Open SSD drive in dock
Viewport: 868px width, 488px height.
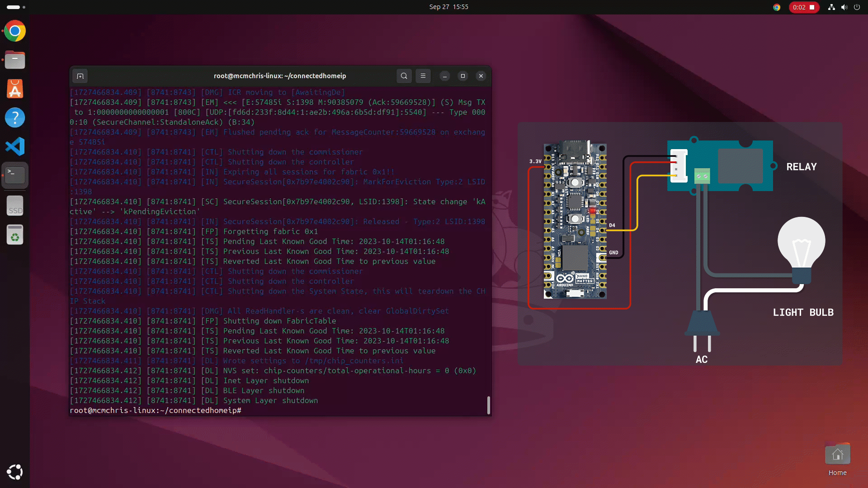[15, 206]
